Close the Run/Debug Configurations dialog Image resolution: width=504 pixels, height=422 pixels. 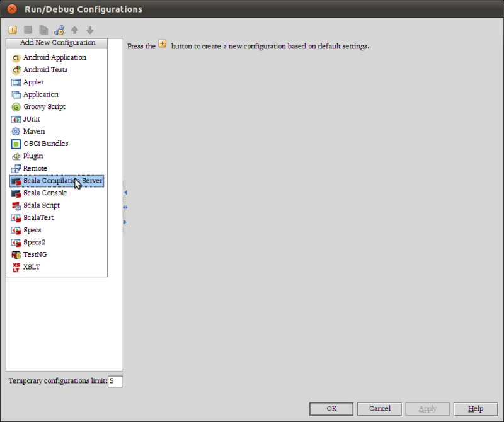pos(12,9)
